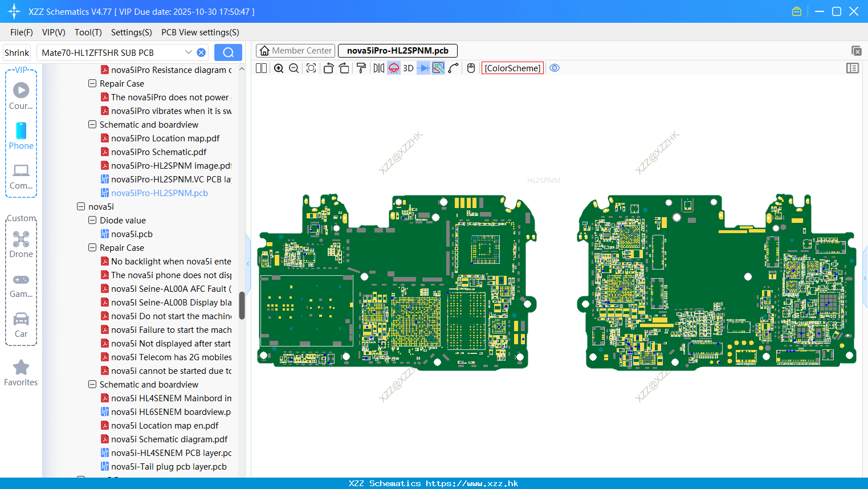Screen dimensions: 868x489
Task: Select the paint roller tool
Action: click(361, 68)
